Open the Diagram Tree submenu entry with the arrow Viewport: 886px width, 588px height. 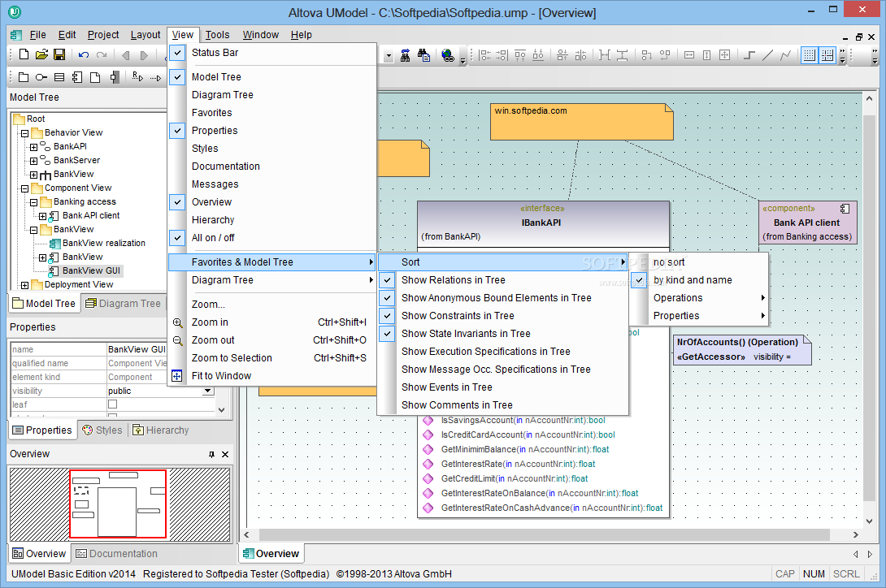click(272, 280)
